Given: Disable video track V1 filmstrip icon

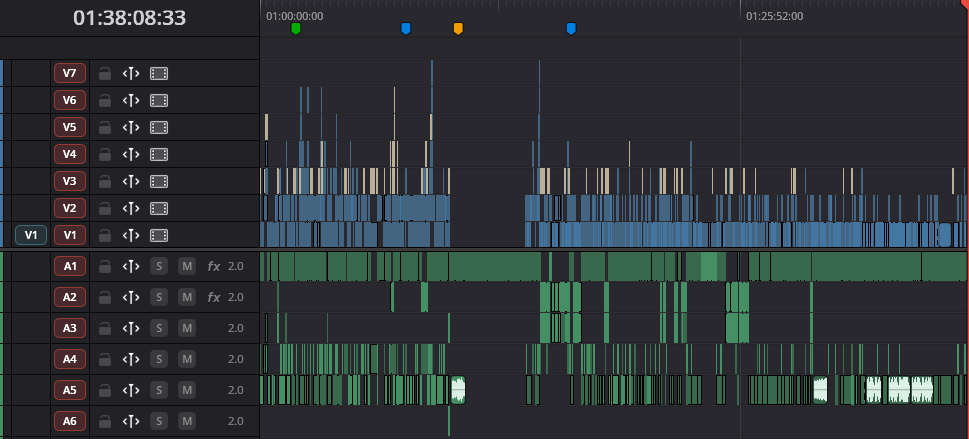Looking at the screenshot, I should (x=159, y=236).
